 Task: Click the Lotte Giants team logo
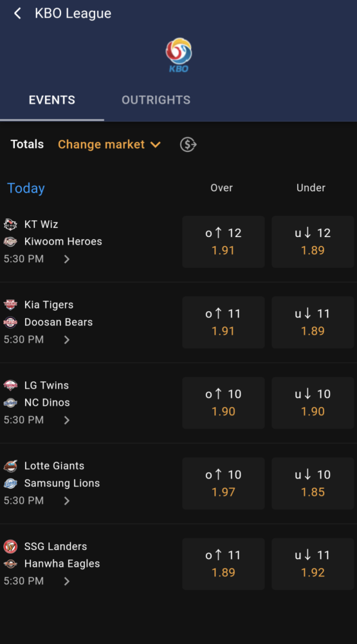point(10,466)
